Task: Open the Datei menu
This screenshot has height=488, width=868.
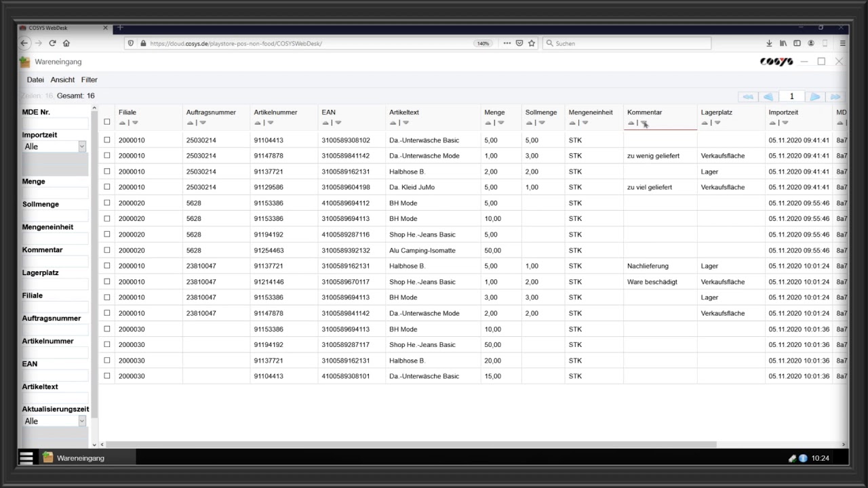Action: pyautogui.click(x=35, y=80)
